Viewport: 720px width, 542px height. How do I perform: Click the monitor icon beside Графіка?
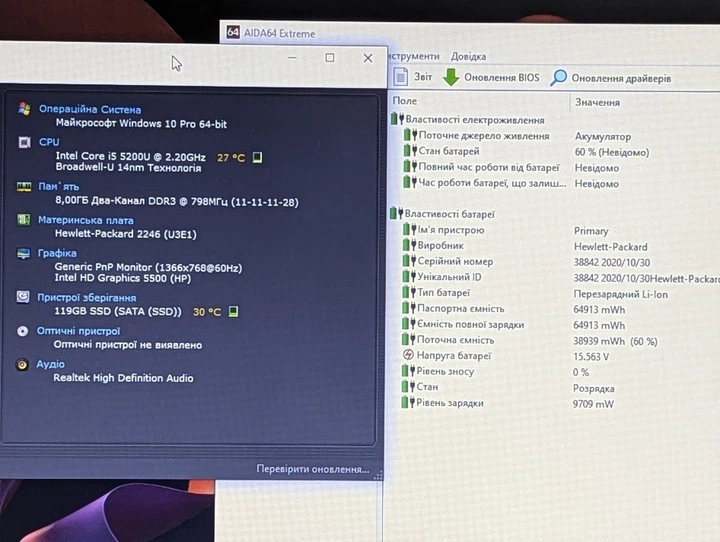tap(23, 253)
